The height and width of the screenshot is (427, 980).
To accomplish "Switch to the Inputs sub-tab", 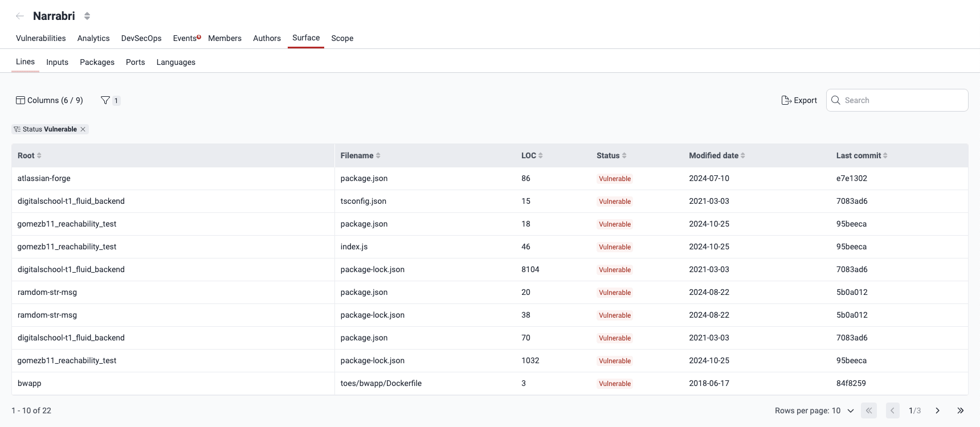I will 57,62.
